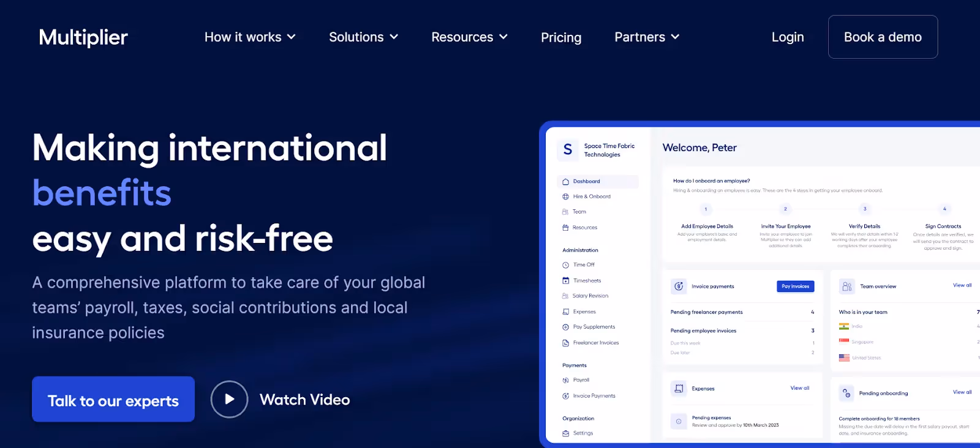980x448 pixels.
Task: Click 'Complete onboarding for 18 members' text
Action: [879, 419]
